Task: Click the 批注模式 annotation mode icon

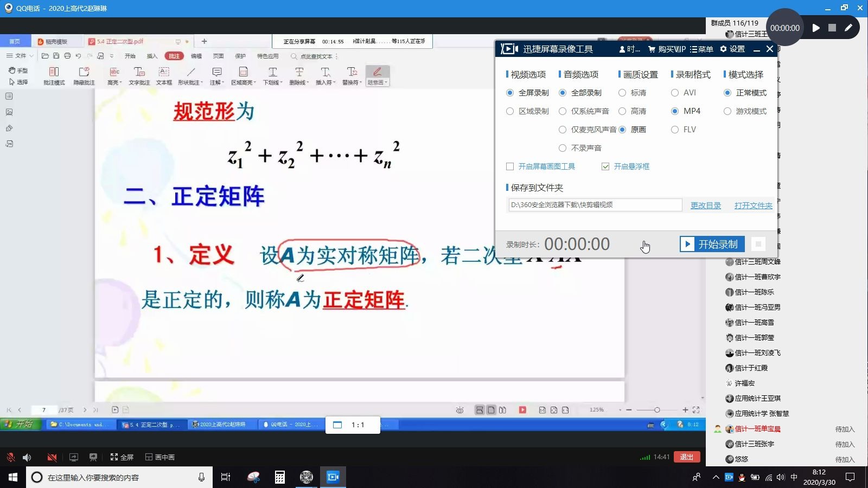Action: click(x=54, y=75)
